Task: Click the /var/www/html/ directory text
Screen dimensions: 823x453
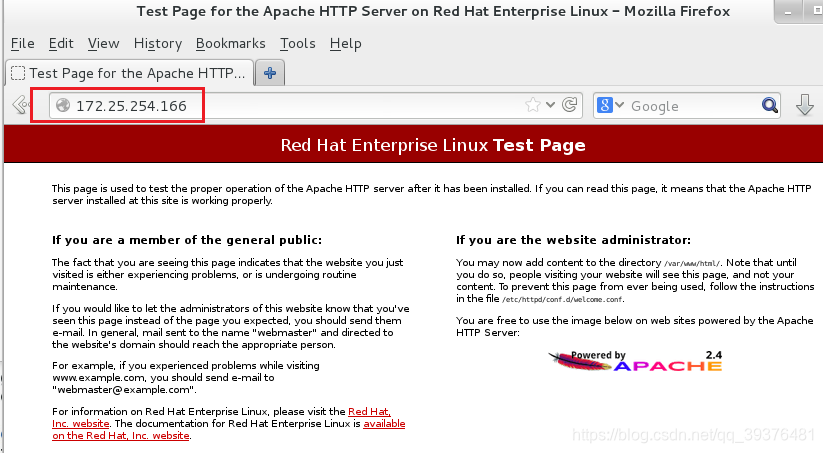Action: 692,264
